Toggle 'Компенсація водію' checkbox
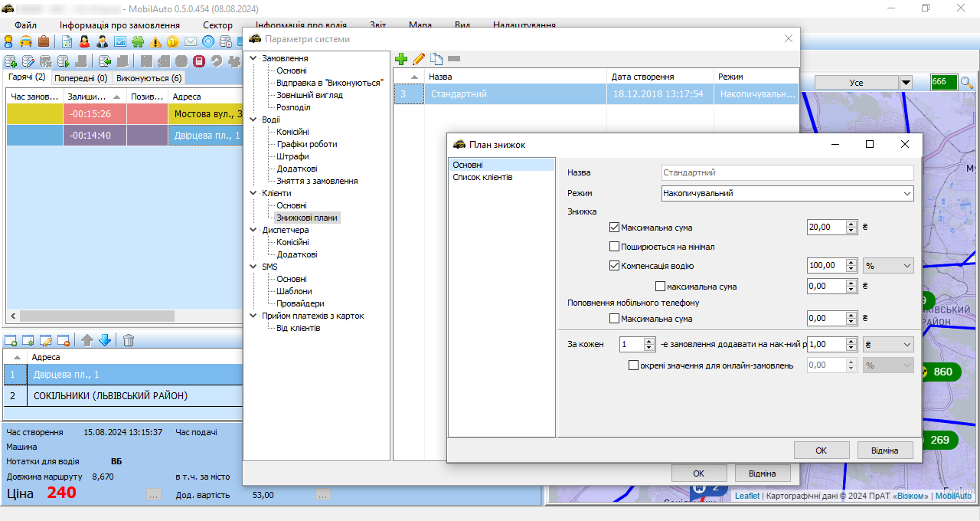The image size is (980, 521). point(614,266)
